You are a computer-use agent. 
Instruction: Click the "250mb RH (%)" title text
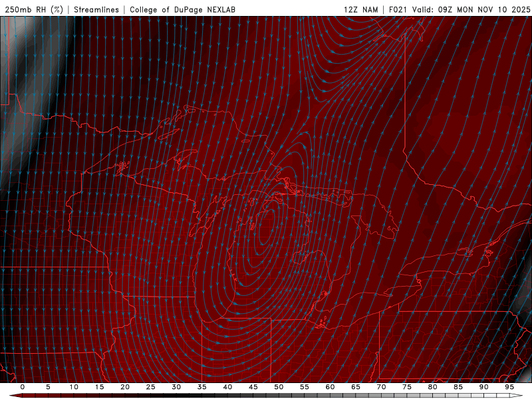coord(34,9)
